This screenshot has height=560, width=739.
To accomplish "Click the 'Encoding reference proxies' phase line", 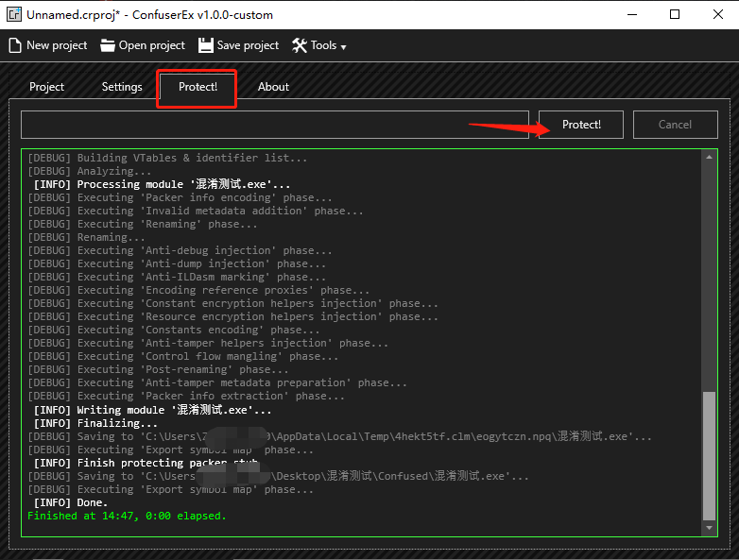I will 198,290.
